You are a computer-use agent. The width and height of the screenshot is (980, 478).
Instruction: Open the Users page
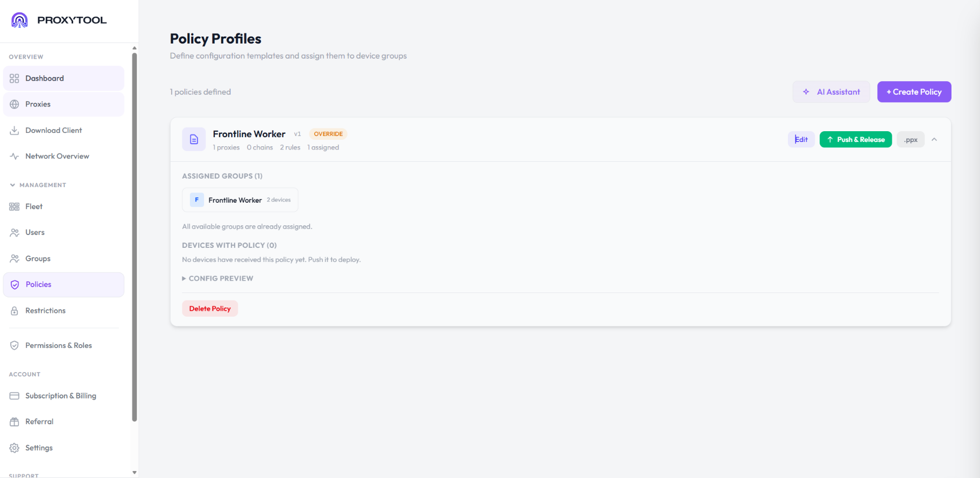tap(64, 232)
